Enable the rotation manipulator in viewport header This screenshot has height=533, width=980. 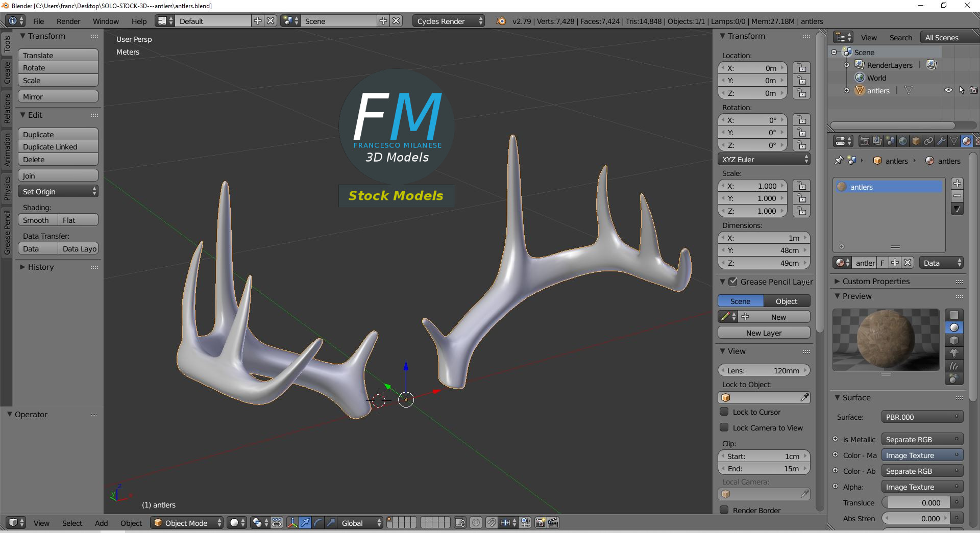(317, 523)
